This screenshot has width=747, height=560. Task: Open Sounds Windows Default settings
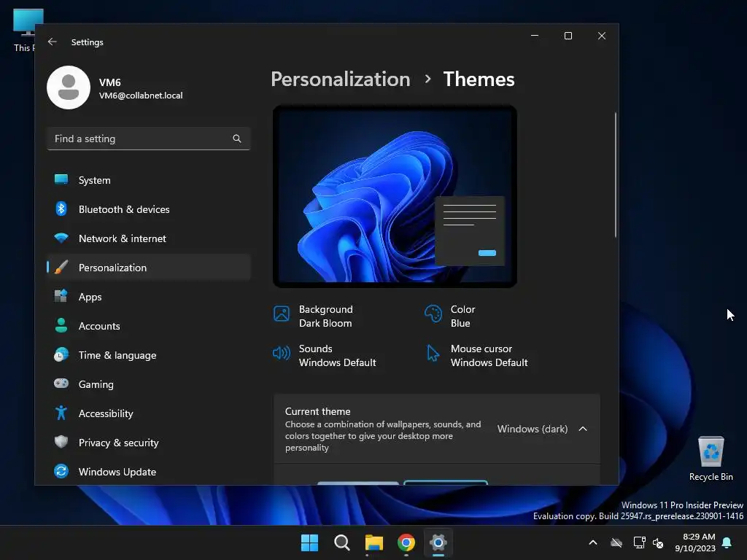pyautogui.click(x=324, y=356)
